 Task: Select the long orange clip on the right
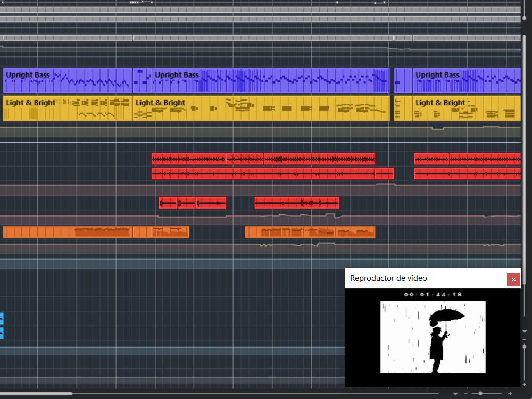click(310, 232)
